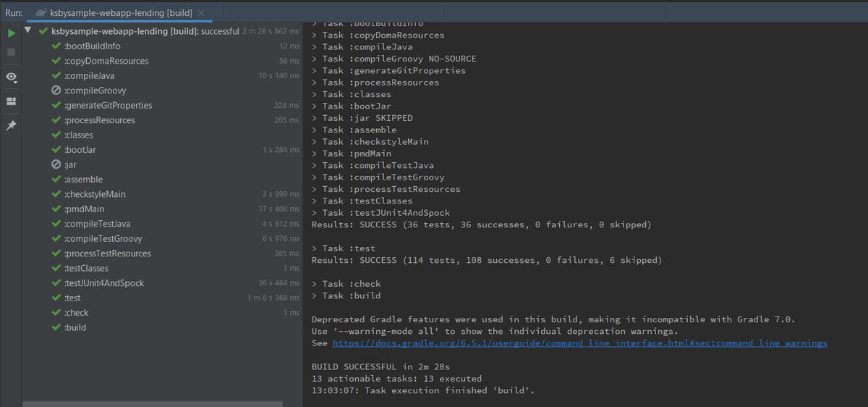Click the green checkmark next to :bootJar
Viewport: 868px width, 407px height.
(x=56, y=150)
